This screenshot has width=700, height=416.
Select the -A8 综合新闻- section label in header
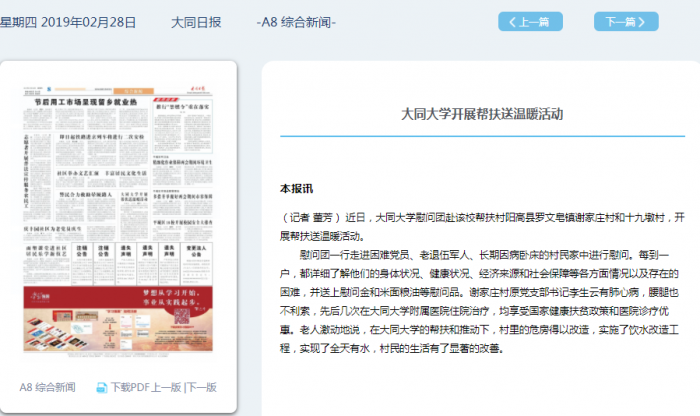click(297, 21)
